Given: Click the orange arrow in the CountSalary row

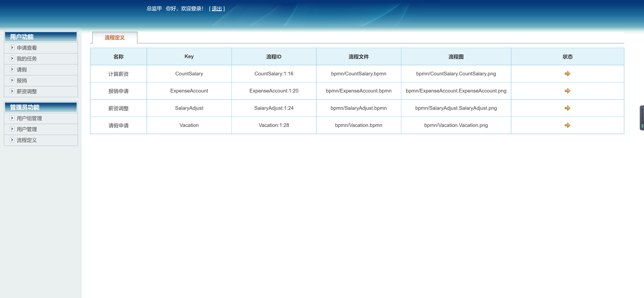Looking at the screenshot, I should pyautogui.click(x=568, y=74).
